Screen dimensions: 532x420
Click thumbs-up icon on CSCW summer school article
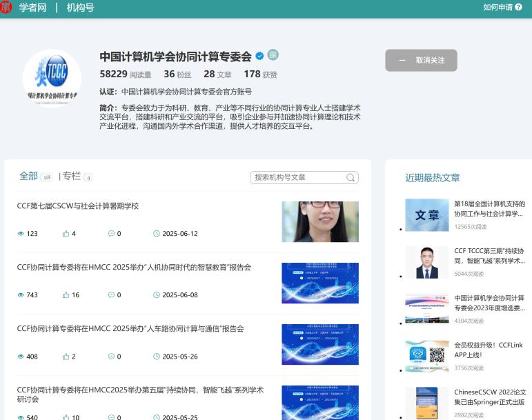66,234
